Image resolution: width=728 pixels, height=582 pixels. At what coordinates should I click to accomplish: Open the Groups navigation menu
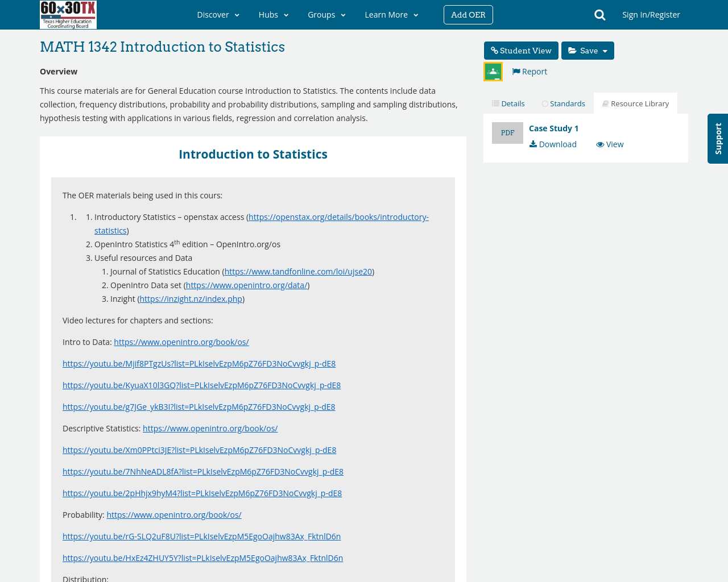pos(326,15)
